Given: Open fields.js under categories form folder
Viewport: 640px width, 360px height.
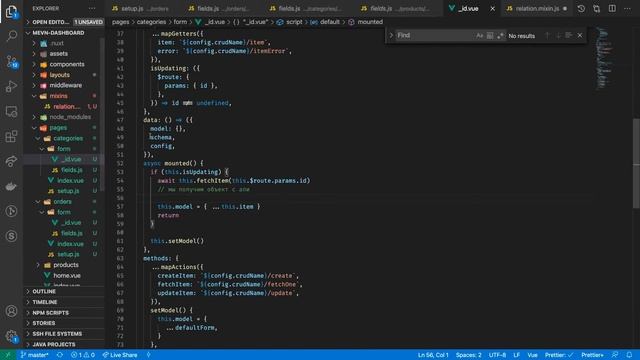Looking at the screenshot, I should point(64,170).
